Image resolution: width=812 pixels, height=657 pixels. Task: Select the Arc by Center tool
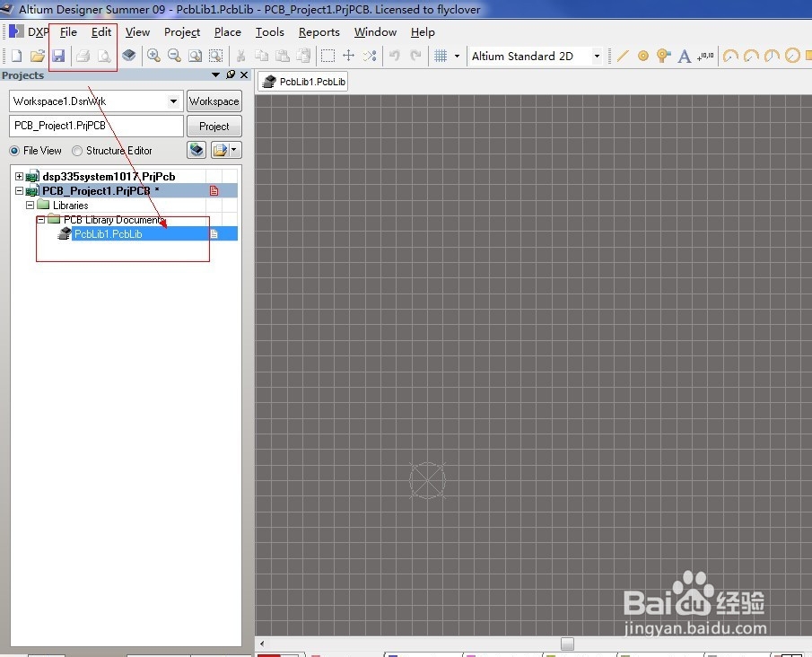(730, 56)
